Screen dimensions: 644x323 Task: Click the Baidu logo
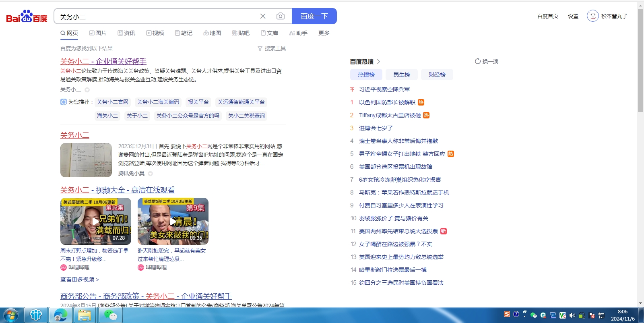(x=27, y=17)
